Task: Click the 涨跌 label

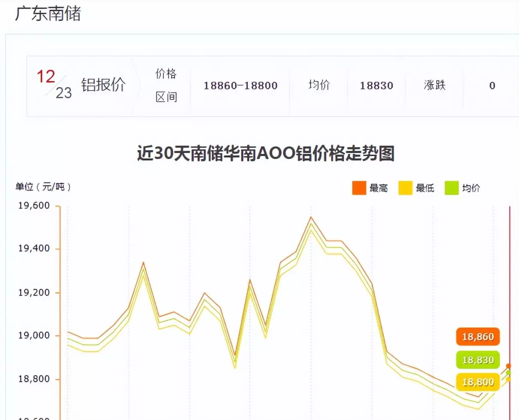Action: click(x=435, y=85)
